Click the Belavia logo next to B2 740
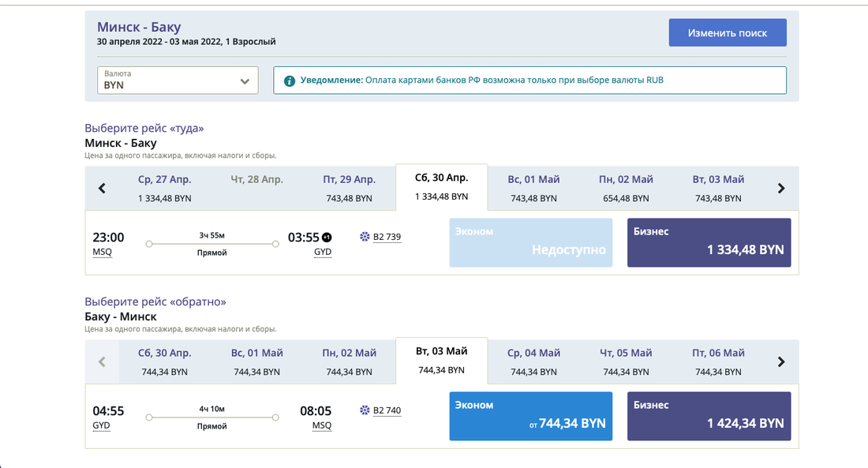 coord(365,410)
